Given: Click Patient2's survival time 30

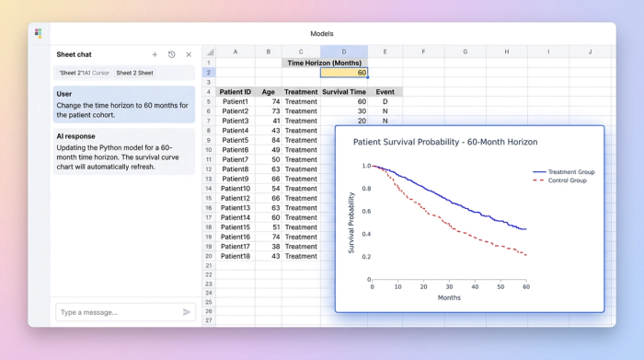Looking at the screenshot, I should 344,111.
